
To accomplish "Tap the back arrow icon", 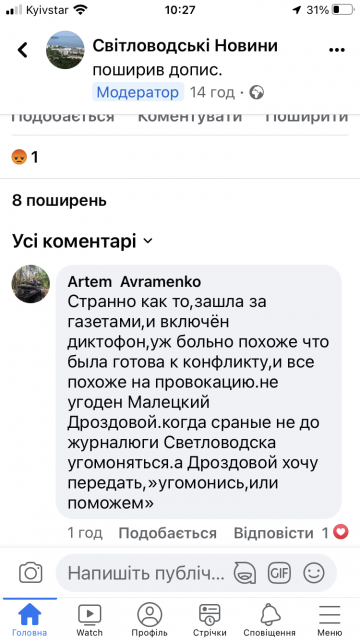I will click(x=22, y=50).
